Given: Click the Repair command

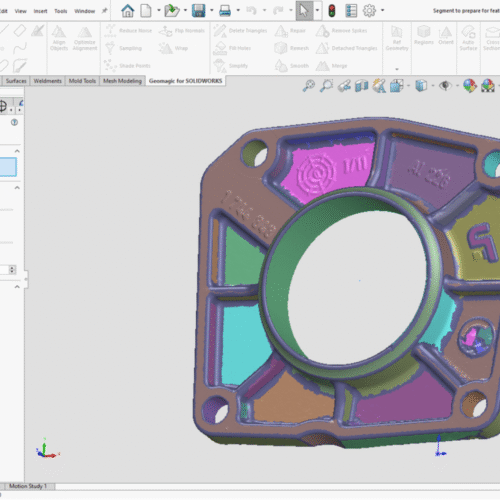Looking at the screenshot, I should point(290,31).
